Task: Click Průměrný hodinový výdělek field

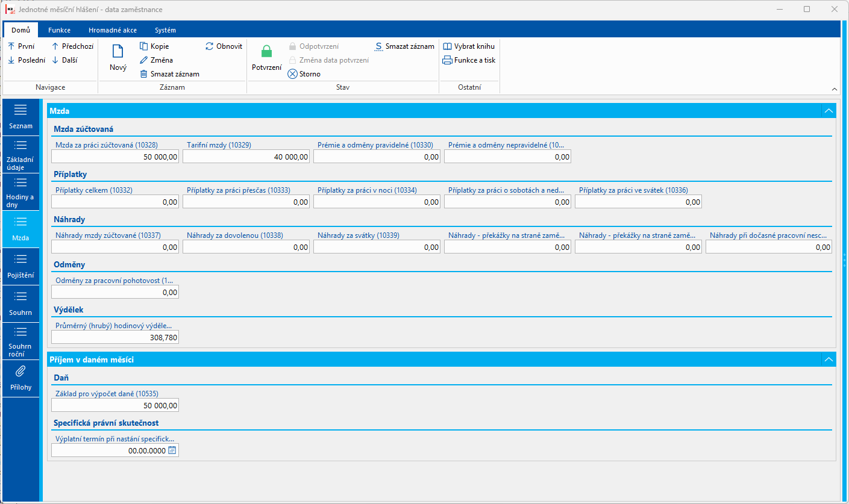Action: [x=115, y=337]
